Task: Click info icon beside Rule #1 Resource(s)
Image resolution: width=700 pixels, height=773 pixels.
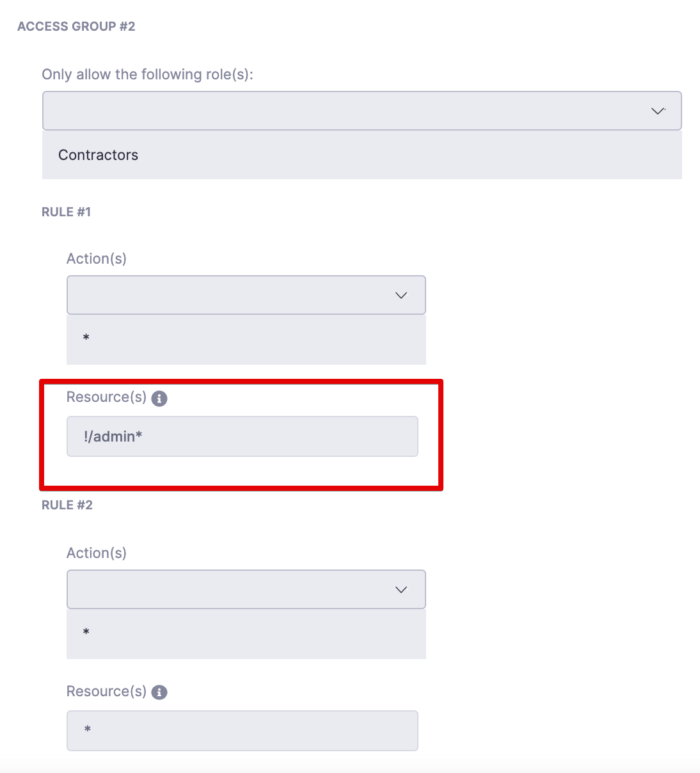Action: (159, 398)
